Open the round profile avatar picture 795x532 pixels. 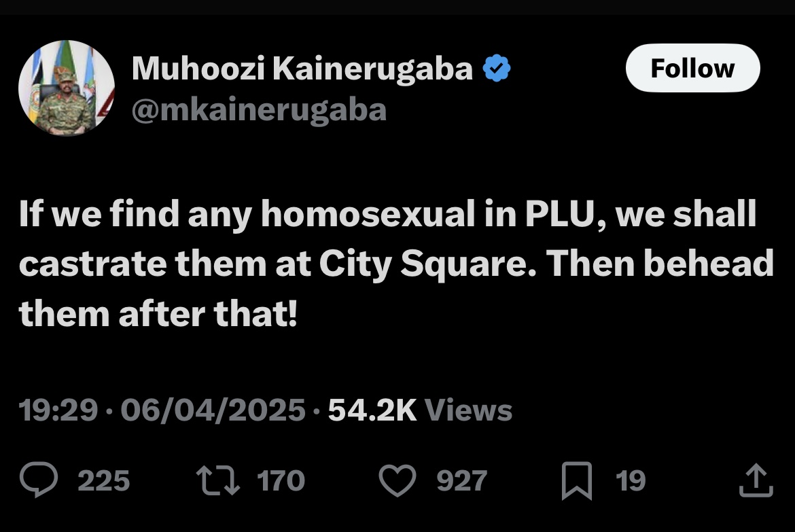tap(66, 88)
